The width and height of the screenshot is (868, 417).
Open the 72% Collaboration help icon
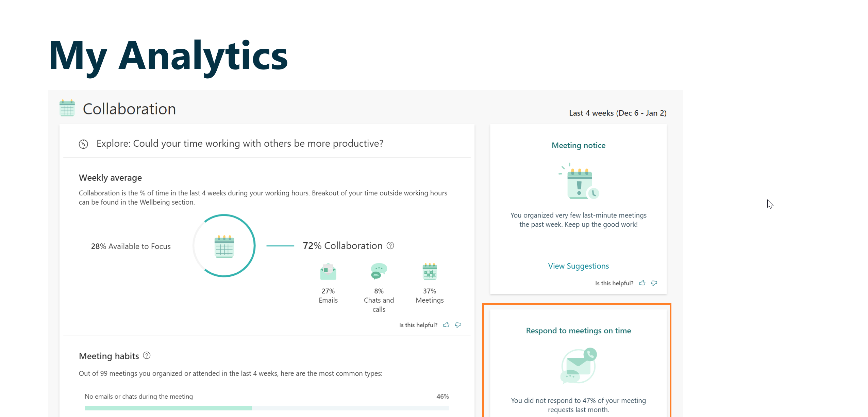point(390,245)
